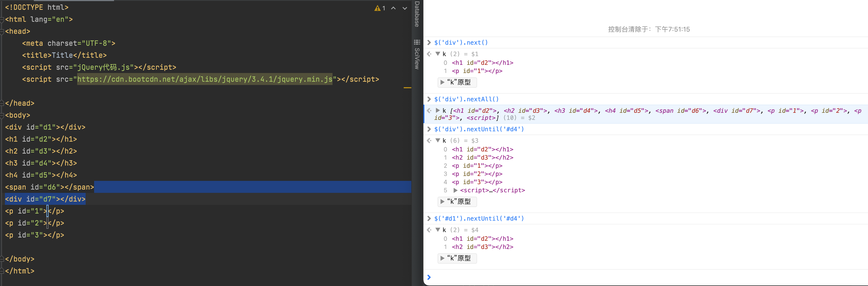868x286 pixels.
Task: Expand the script element in $3 result
Action: pyautogui.click(x=456, y=190)
